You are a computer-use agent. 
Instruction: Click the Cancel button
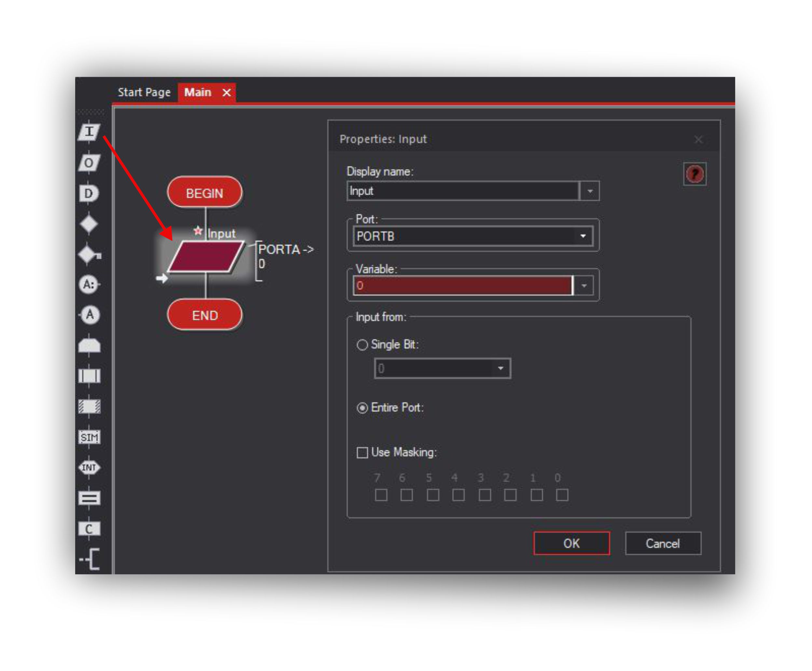pos(663,543)
